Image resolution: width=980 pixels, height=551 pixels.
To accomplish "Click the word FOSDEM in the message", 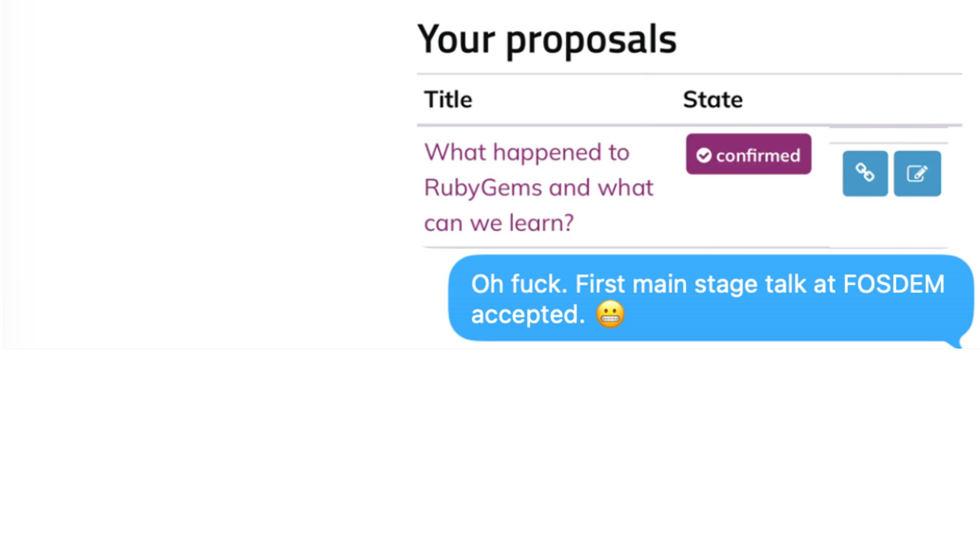I will point(893,284).
